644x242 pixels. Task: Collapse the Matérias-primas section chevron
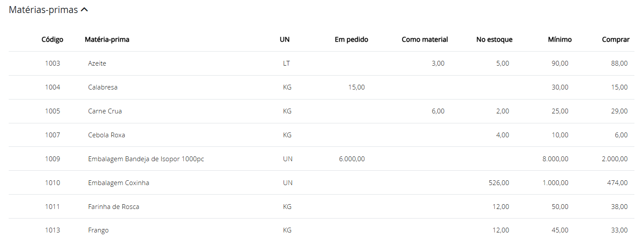tap(84, 10)
